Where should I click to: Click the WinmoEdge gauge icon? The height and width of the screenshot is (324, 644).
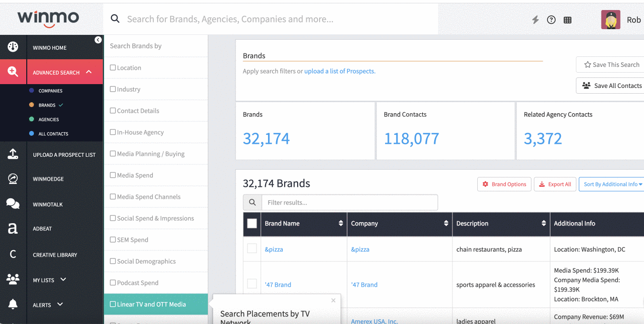(x=13, y=179)
